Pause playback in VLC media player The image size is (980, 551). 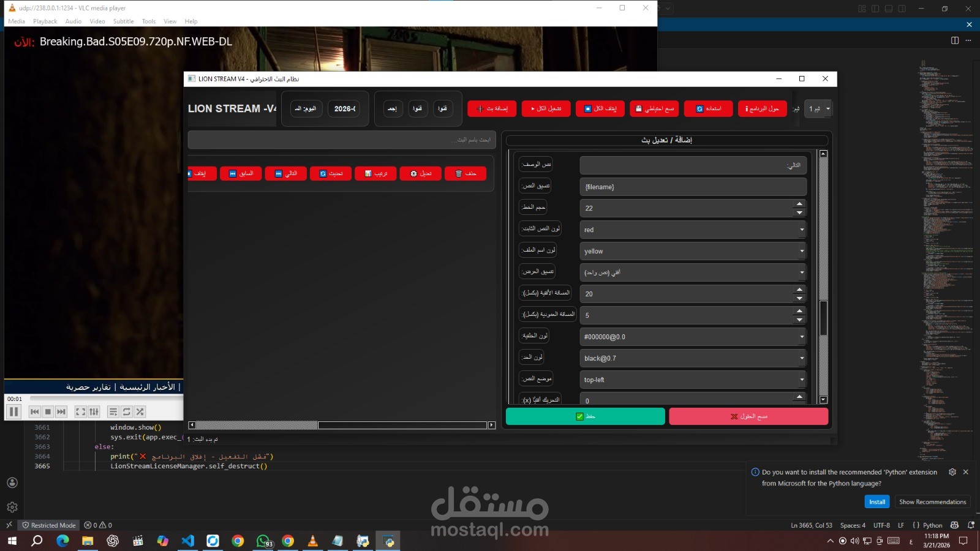click(14, 412)
